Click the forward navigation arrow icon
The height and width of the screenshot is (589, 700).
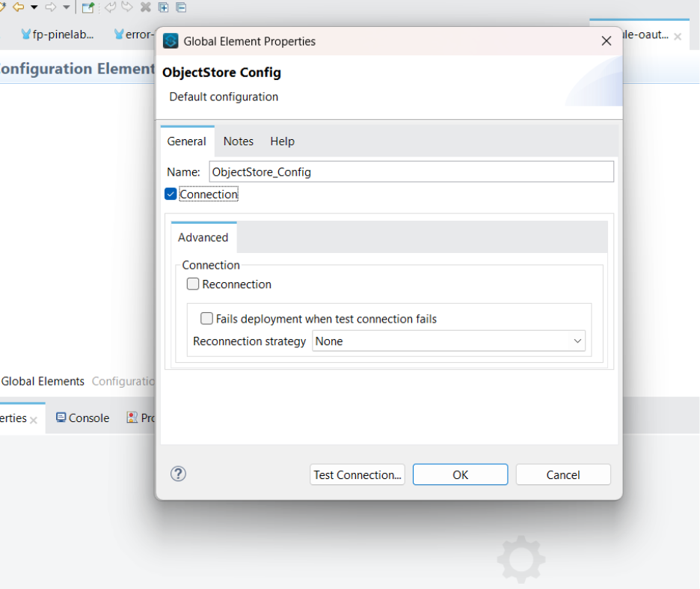coord(49,7)
